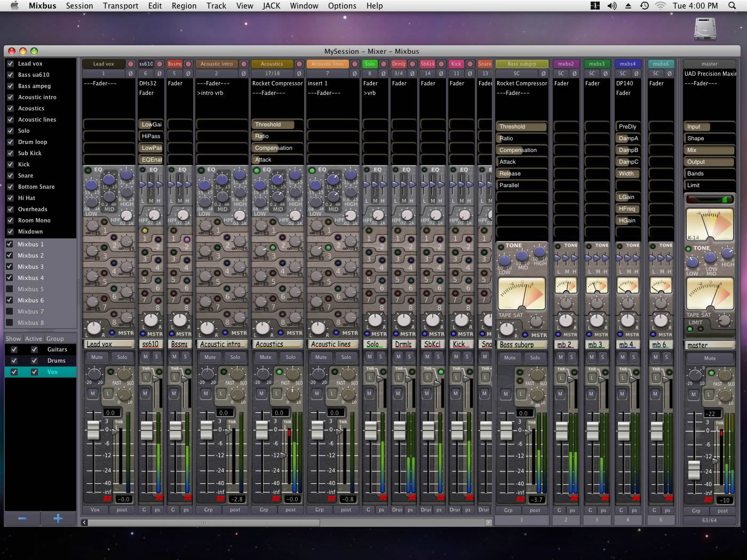Click the minus button to remove a mix group
This screenshot has width=747, height=560.
click(22, 518)
